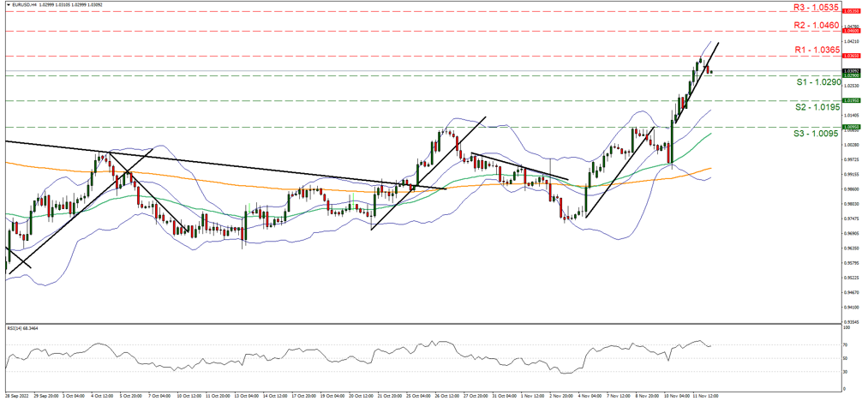Click the green 1.01950 price tag on axis
The height and width of the screenshot is (407, 868).
click(852, 100)
